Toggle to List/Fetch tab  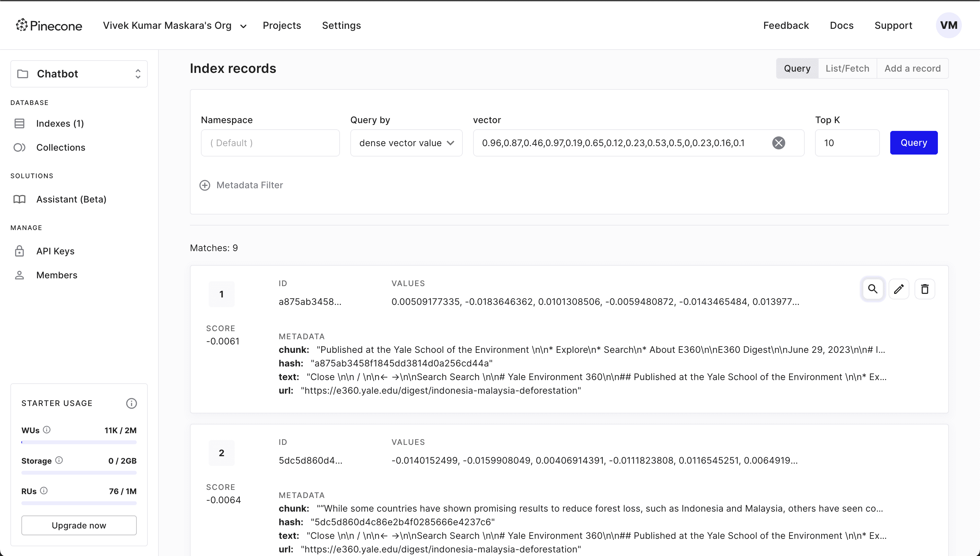pos(847,68)
